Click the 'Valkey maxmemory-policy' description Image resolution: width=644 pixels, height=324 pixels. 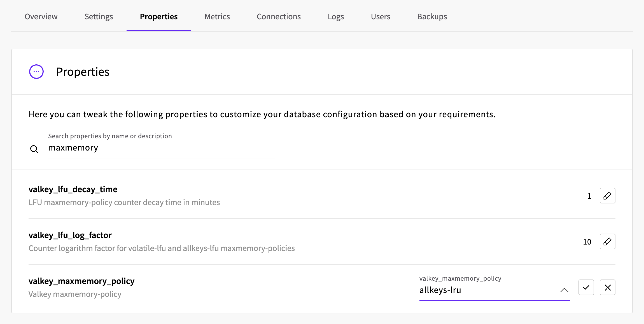75,294
